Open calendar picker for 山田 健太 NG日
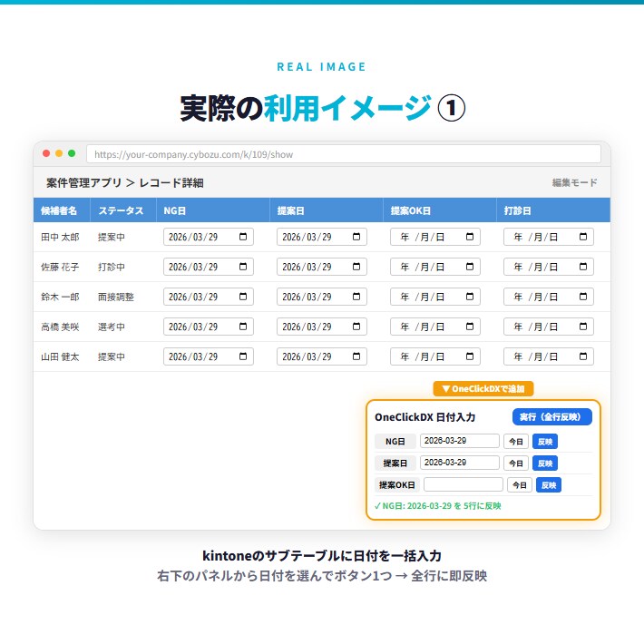 coord(243,356)
